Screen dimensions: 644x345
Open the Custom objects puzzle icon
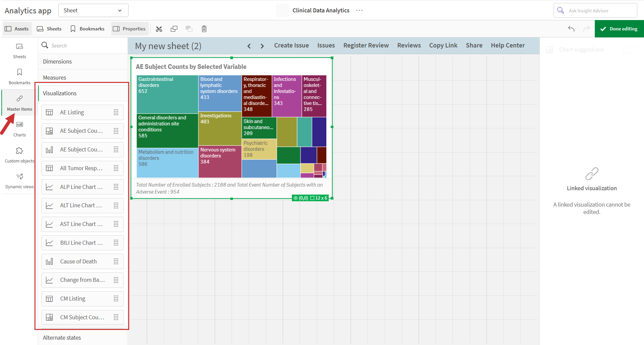(x=19, y=150)
